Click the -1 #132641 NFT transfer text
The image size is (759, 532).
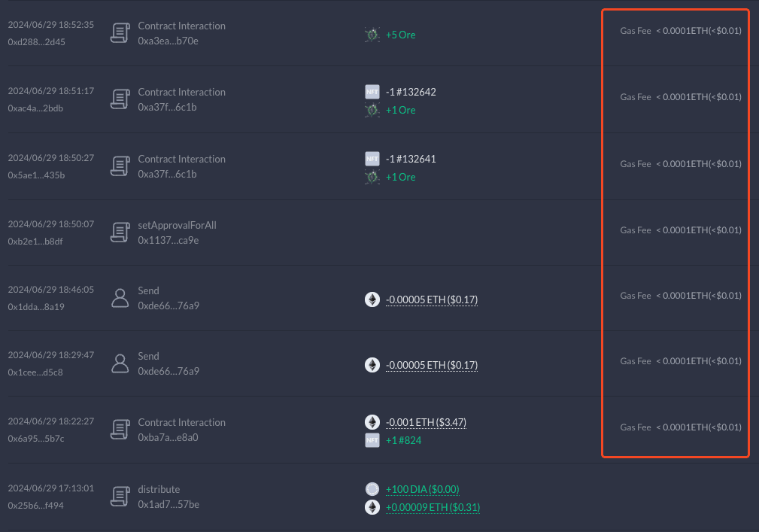click(x=411, y=159)
